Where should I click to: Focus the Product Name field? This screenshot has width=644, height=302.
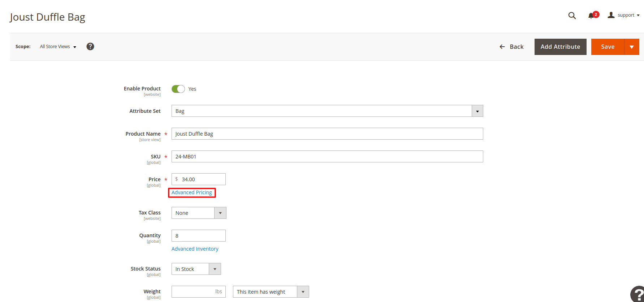(327, 134)
